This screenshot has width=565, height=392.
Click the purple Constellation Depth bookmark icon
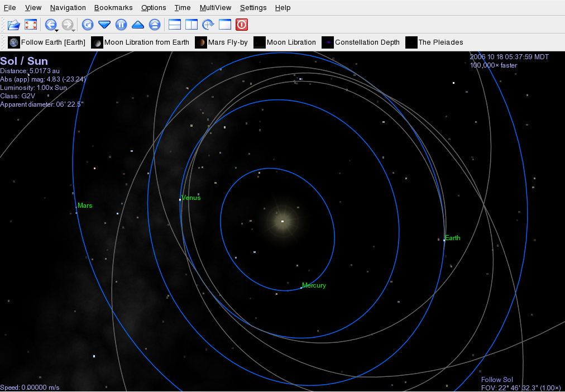click(x=328, y=42)
